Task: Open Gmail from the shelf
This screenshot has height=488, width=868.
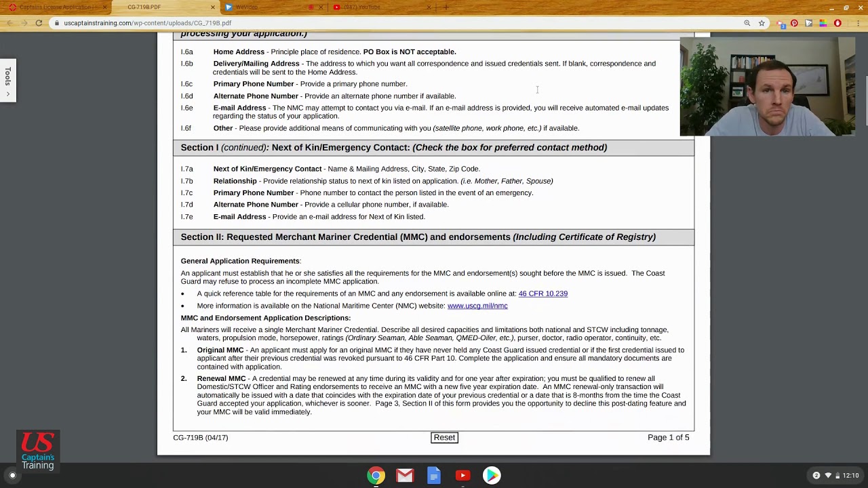Action: [405, 475]
